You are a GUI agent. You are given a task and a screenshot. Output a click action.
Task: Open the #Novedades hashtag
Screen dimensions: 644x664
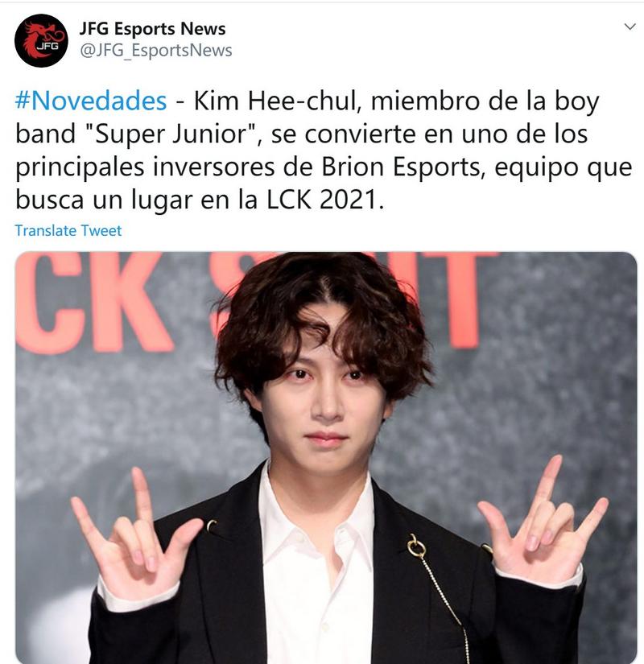pos(91,101)
